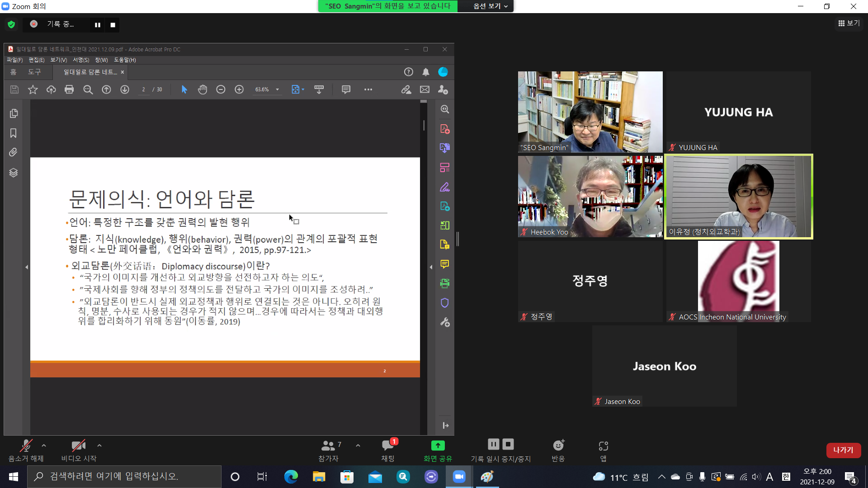The width and height of the screenshot is (868, 488).
Task: Expand audio options arrow next to mute
Action: 44,446
